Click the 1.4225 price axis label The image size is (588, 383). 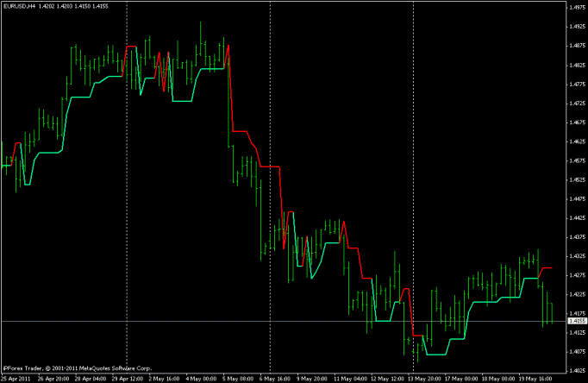click(577, 294)
